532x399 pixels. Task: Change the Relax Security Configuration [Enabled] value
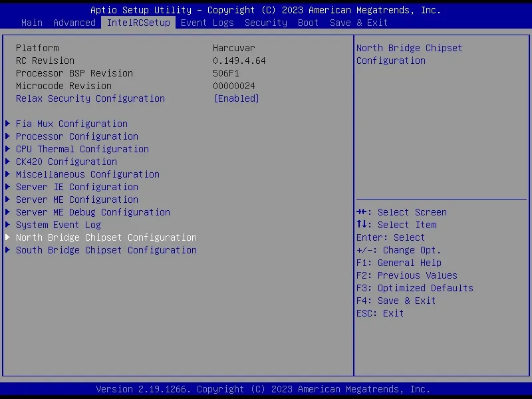[237, 98]
